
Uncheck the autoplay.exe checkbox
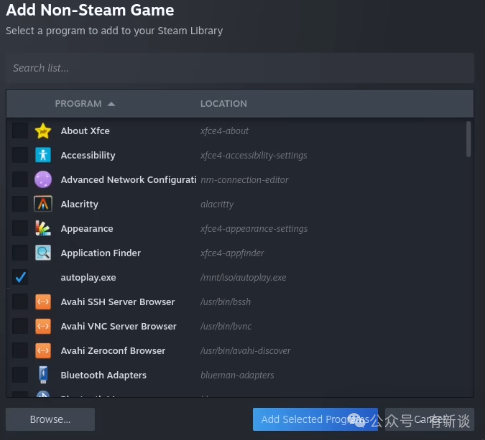(20, 277)
